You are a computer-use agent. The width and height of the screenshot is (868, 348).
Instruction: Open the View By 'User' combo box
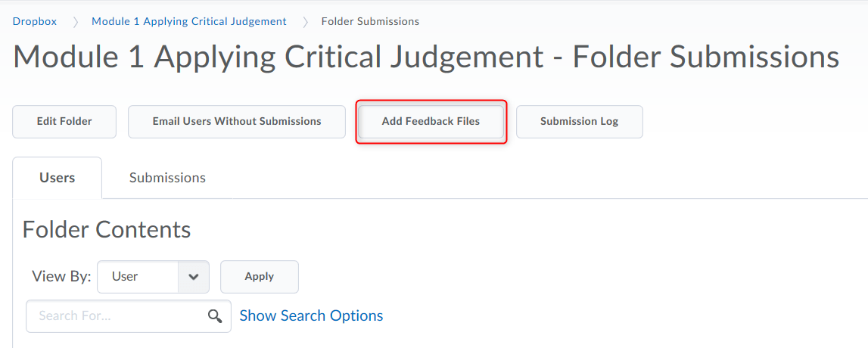coord(138,277)
